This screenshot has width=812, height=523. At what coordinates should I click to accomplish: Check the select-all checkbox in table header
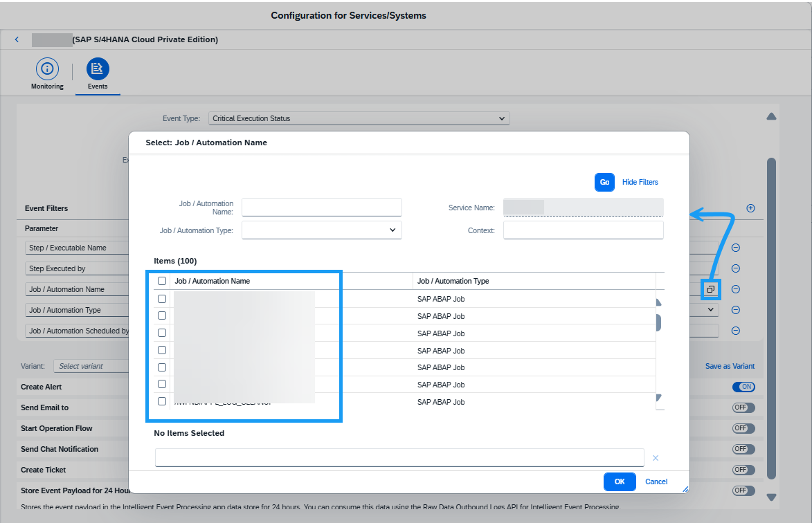pos(162,281)
